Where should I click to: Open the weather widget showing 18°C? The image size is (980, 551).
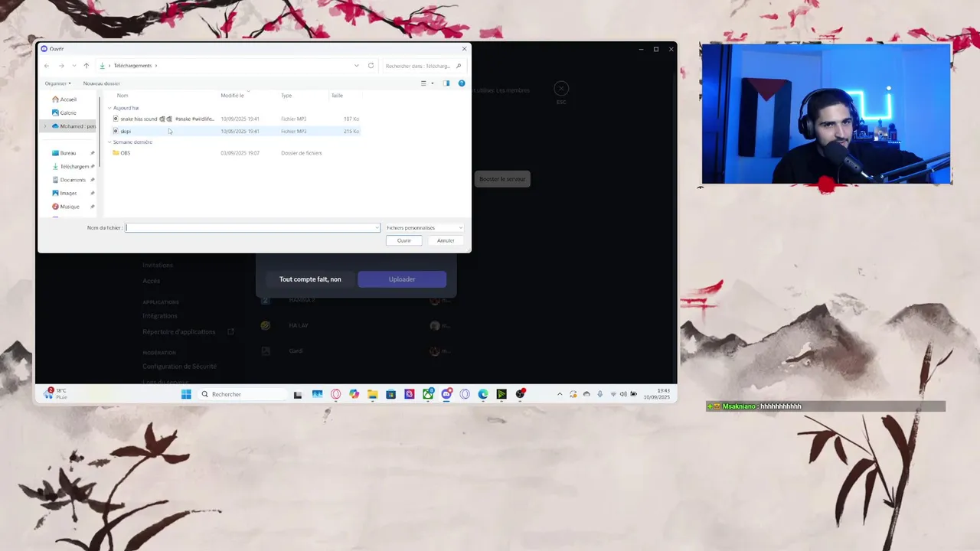point(57,394)
